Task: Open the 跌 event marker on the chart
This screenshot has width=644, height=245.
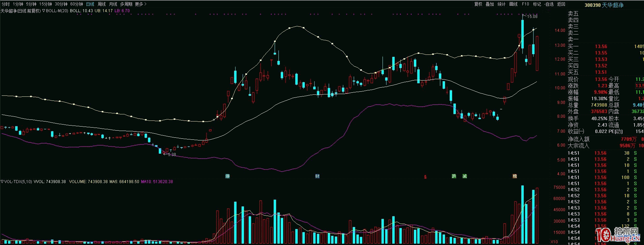Action: [x=454, y=176]
